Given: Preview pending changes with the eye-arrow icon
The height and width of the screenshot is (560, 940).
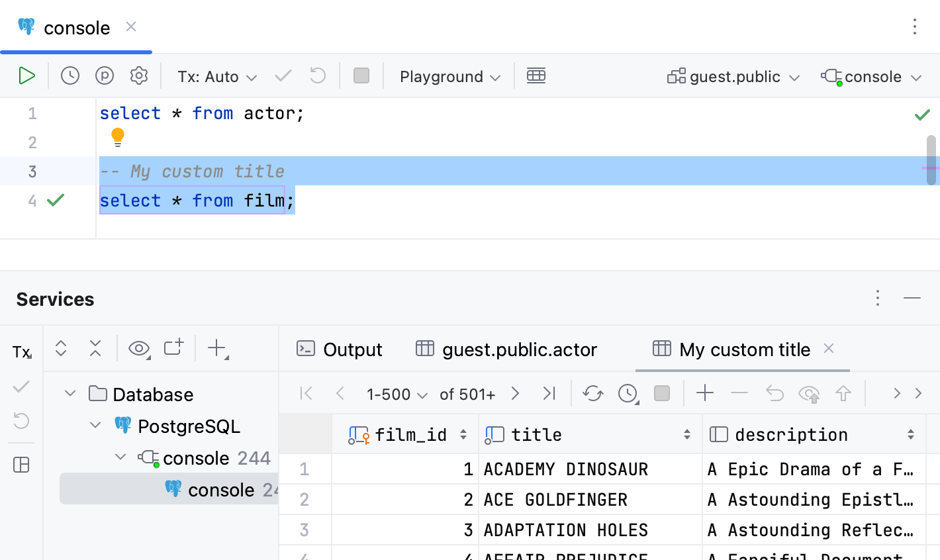Looking at the screenshot, I should click(x=808, y=393).
